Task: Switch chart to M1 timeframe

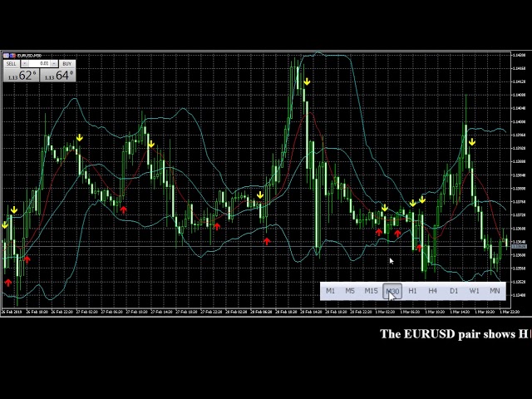Action: tap(330, 291)
